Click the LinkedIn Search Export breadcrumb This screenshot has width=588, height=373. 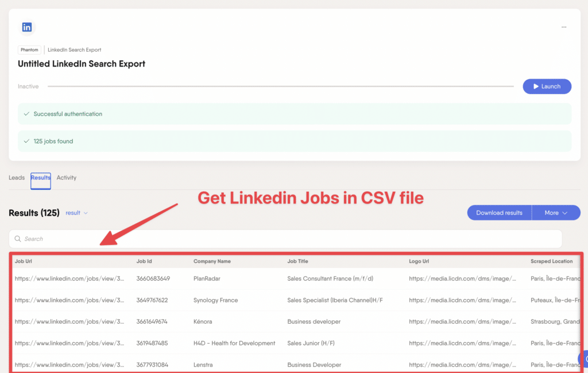(74, 50)
